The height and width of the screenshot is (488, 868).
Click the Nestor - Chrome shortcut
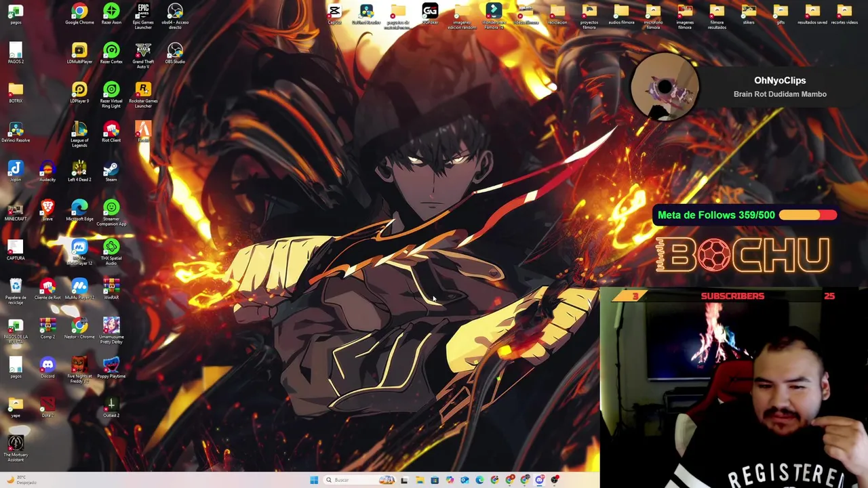tap(79, 329)
